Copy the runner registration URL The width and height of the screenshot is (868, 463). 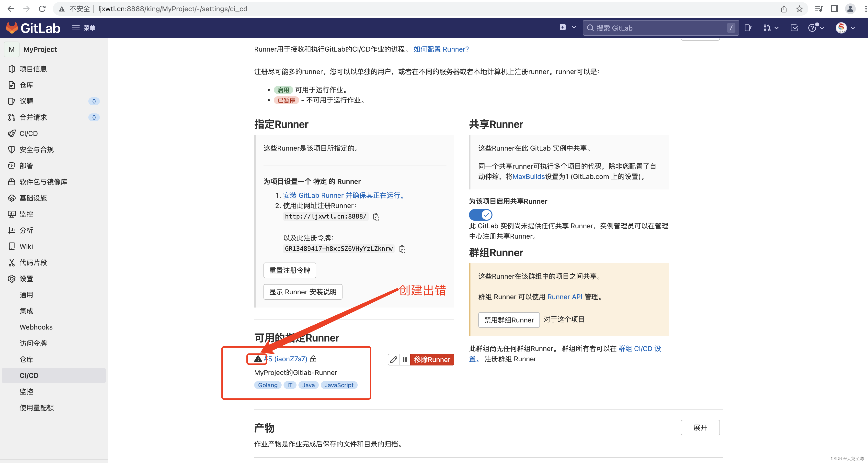coord(376,217)
